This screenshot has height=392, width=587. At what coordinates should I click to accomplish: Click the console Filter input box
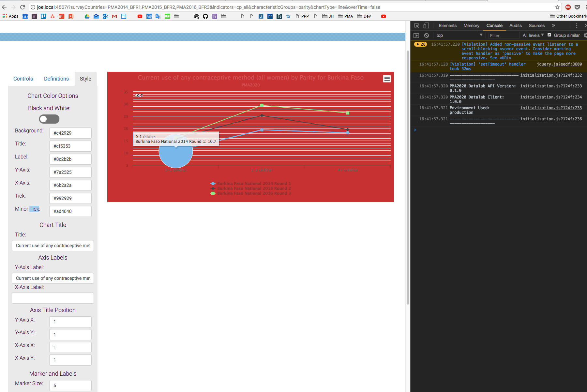click(x=503, y=35)
